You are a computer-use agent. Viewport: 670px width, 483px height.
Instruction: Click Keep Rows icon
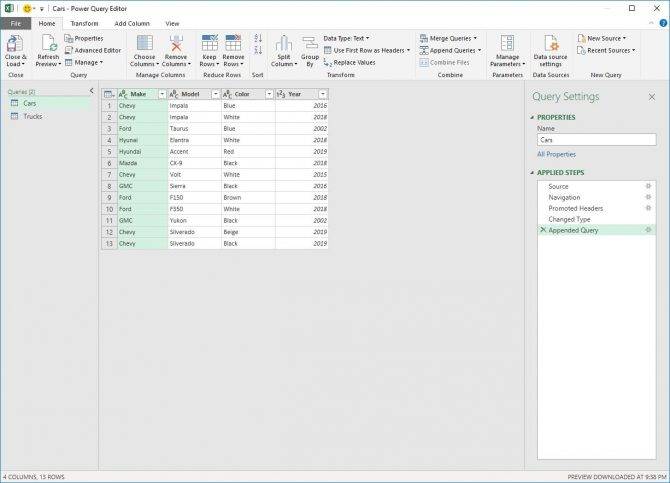[209, 44]
